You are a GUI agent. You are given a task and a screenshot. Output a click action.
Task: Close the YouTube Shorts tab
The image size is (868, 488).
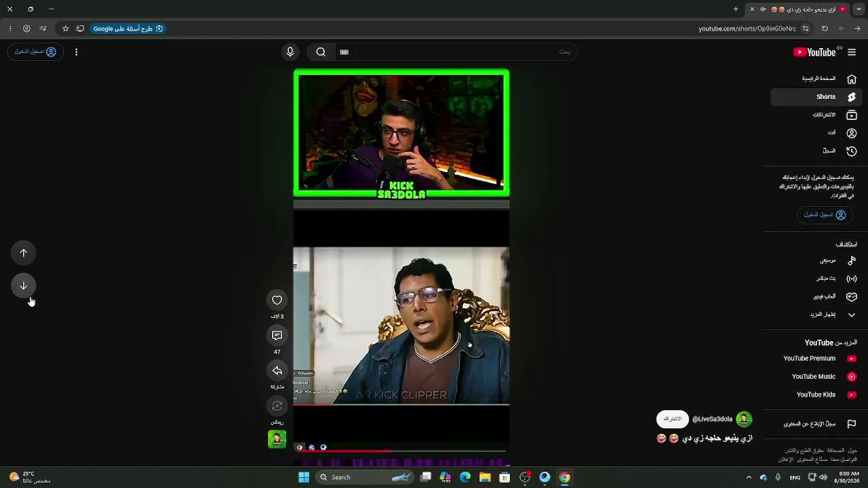point(752,9)
